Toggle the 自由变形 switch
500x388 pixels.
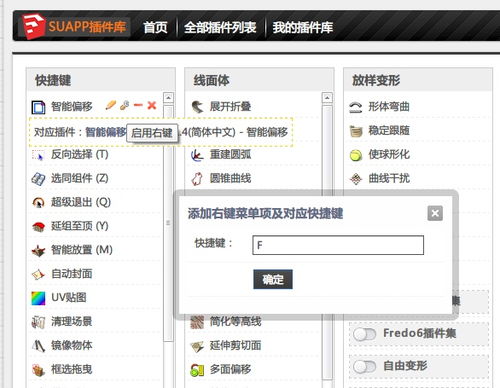click(365, 367)
